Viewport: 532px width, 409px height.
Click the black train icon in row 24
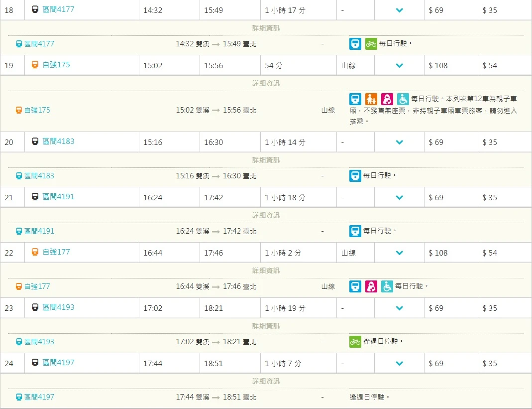coord(35,363)
